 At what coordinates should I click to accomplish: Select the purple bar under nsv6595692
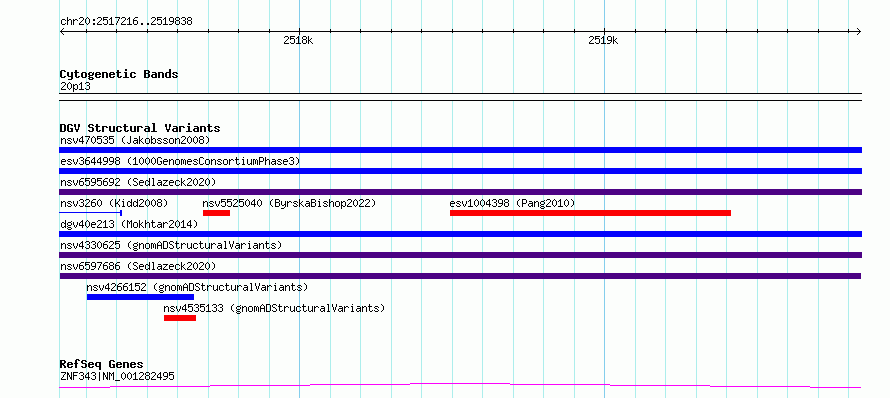click(x=460, y=192)
